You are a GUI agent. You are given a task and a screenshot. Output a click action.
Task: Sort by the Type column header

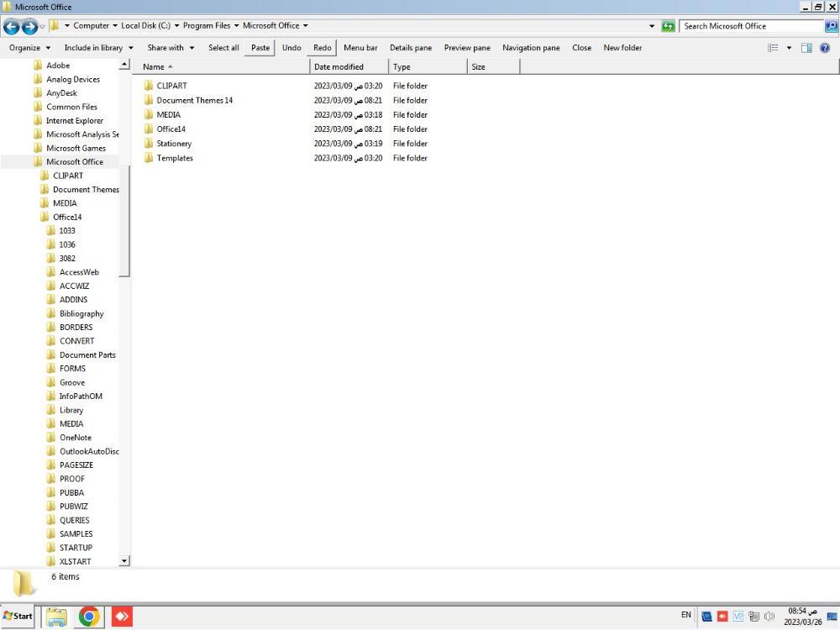428,67
